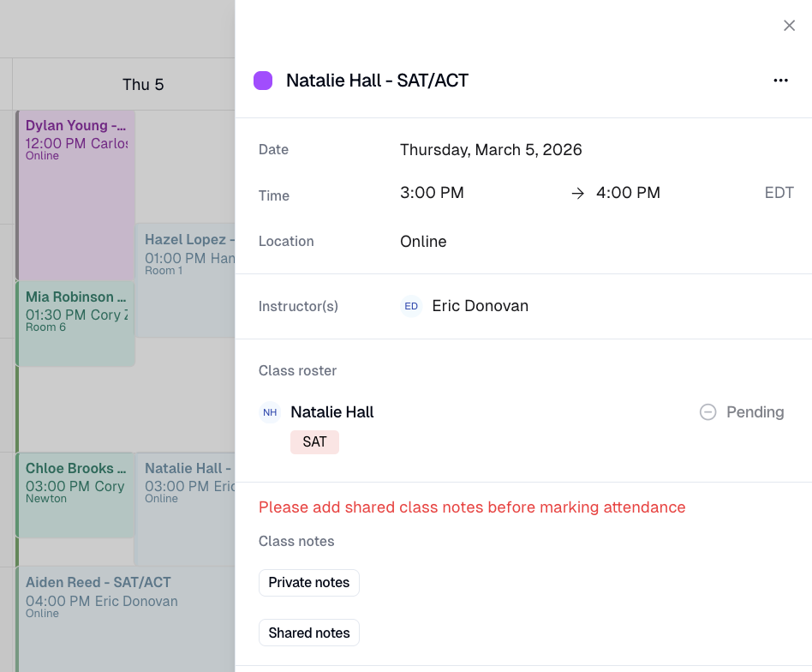The image size is (812, 672).
Task: Open the Pending attendance status
Action: coord(742,412)
